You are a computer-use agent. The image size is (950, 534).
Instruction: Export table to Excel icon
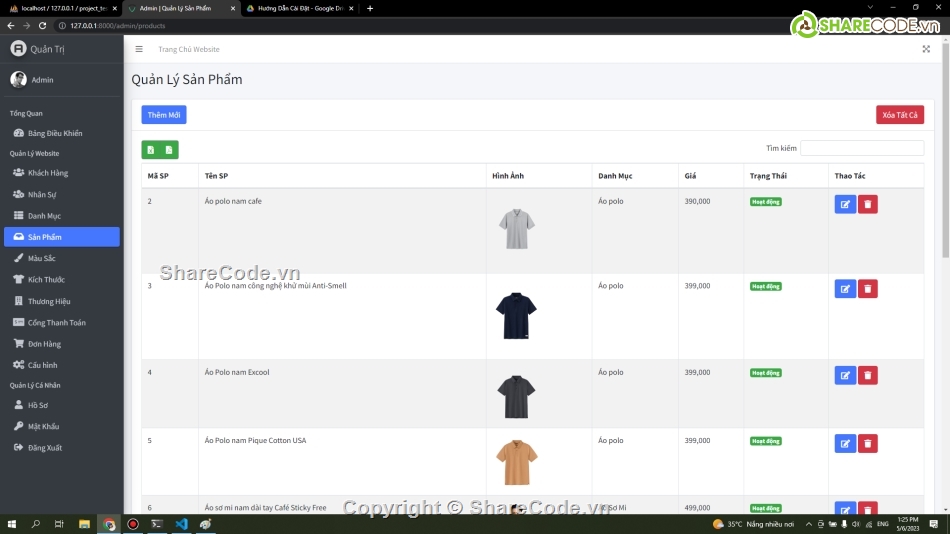pyautogui.click(x=151, y=150)
